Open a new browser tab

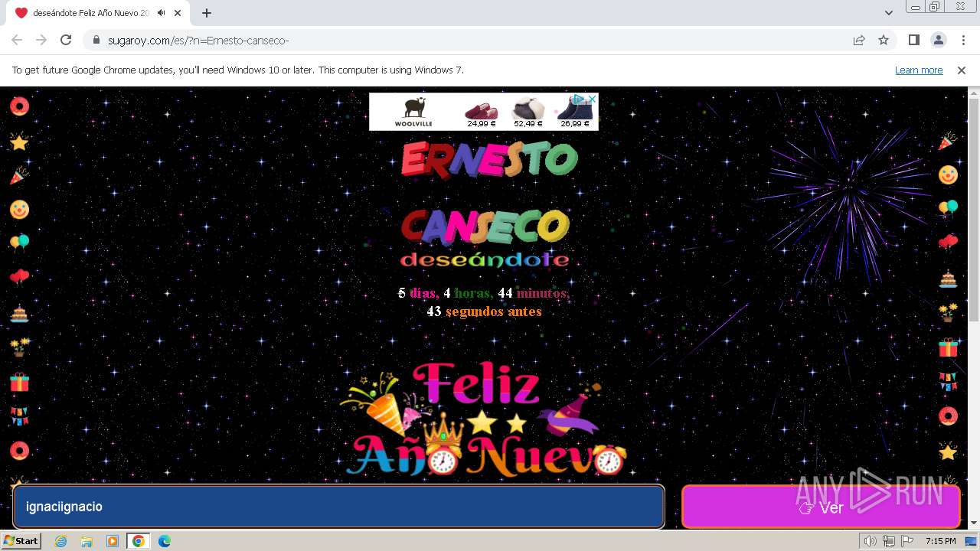click(x=206, y=13)
